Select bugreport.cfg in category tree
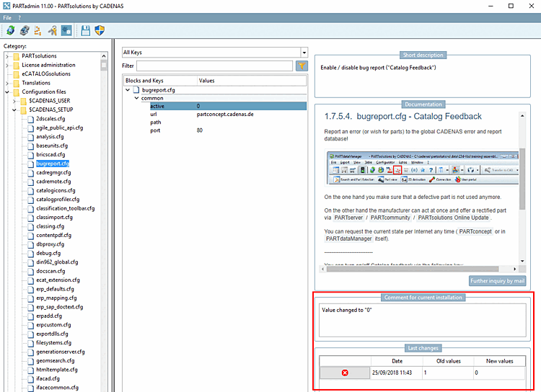 [53, 164]
